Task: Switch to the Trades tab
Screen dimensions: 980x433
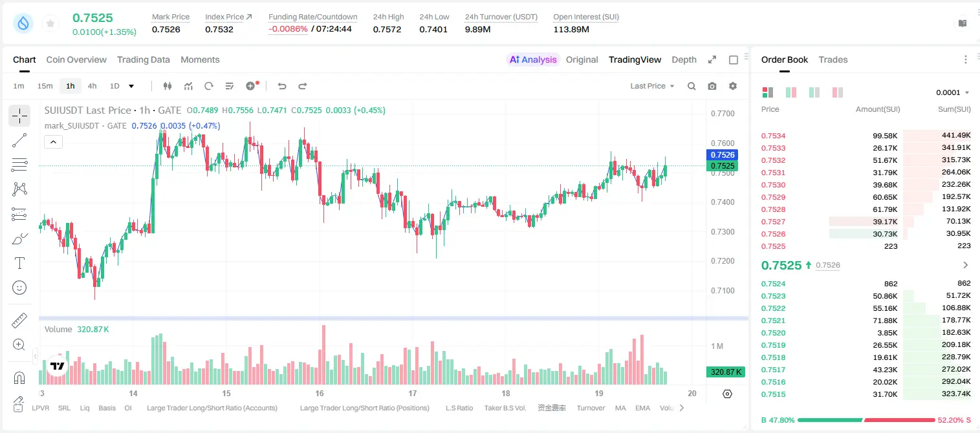Action: [x=833, y=59]
